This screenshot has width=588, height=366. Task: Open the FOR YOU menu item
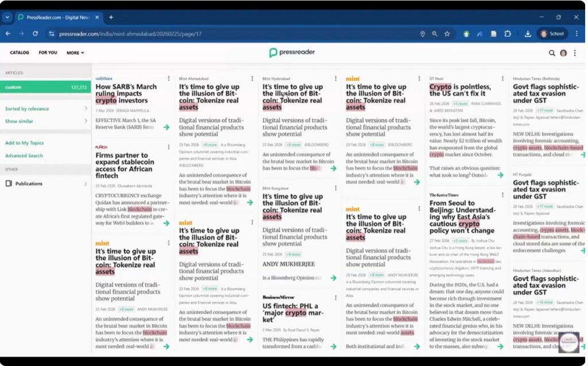click(x=48, y=53)
